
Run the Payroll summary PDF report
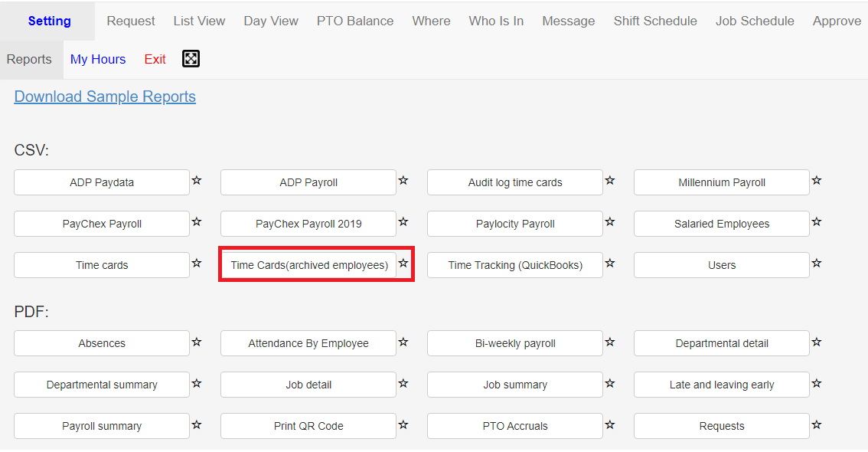[102, 426]
